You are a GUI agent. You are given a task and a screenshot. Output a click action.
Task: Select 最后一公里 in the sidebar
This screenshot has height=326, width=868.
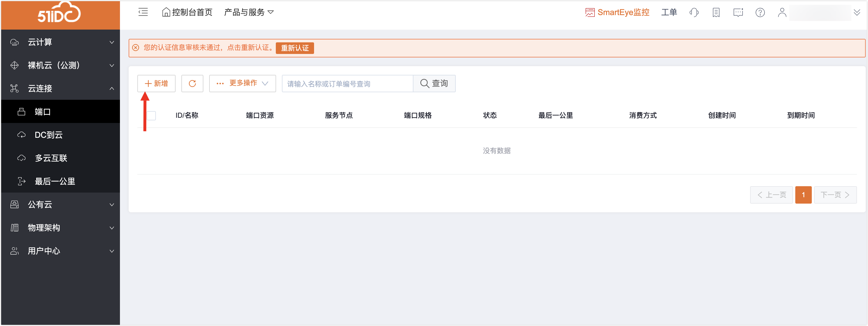coord(55,181)
